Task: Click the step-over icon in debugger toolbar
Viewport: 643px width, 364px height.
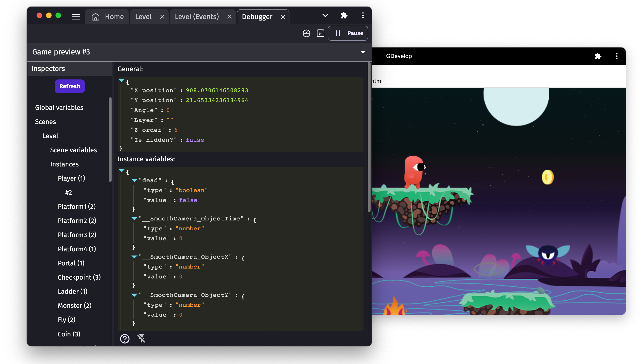Action: click(321, 33)
